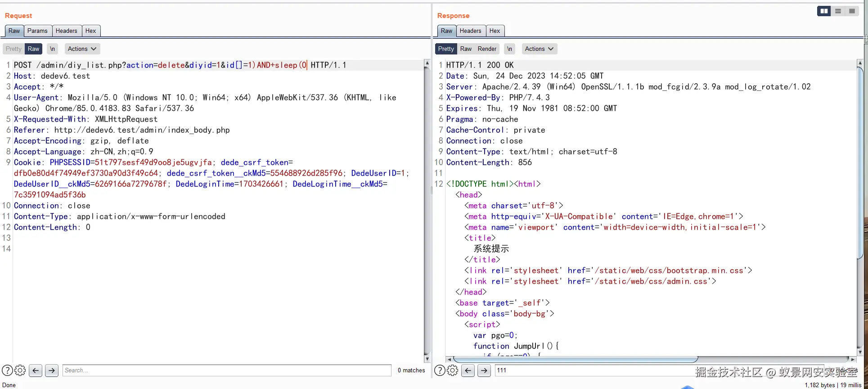Open Request Hex tab

(90, 31)
